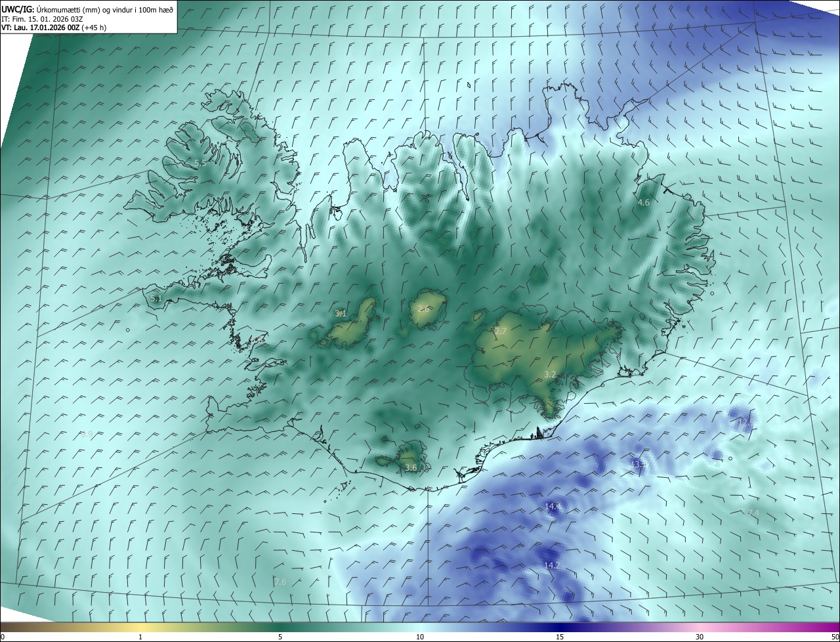Viewport: 840px width, 642px height.
Task: Click the 3.1 value on the glacier
Action: point(341,314)
